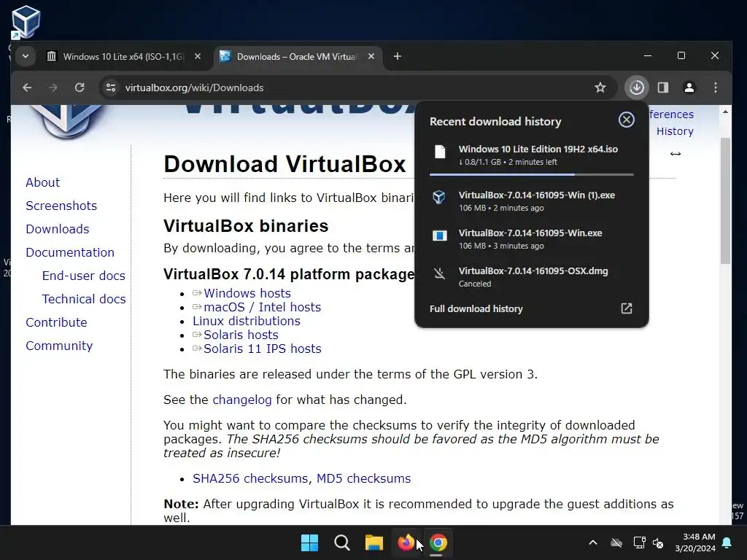The image size is (747, 560).
Task: Open the About sidebar link
Action: pyautogui.click(x=42, y=182)
